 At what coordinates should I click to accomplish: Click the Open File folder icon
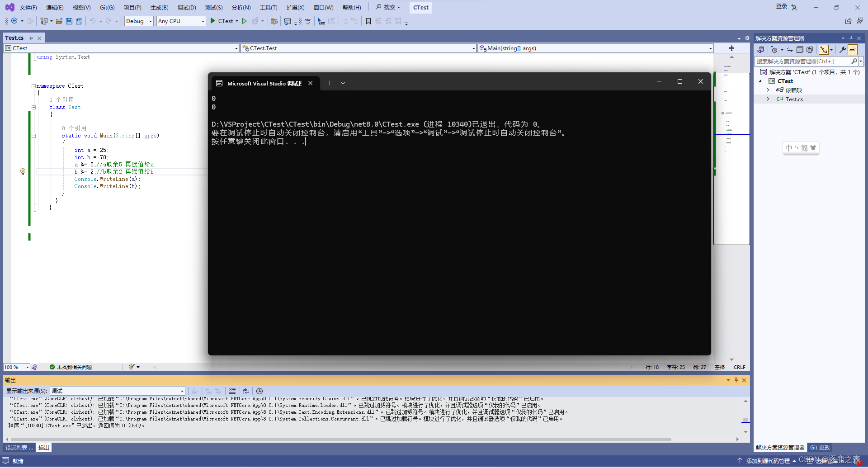tap(59, 21)
